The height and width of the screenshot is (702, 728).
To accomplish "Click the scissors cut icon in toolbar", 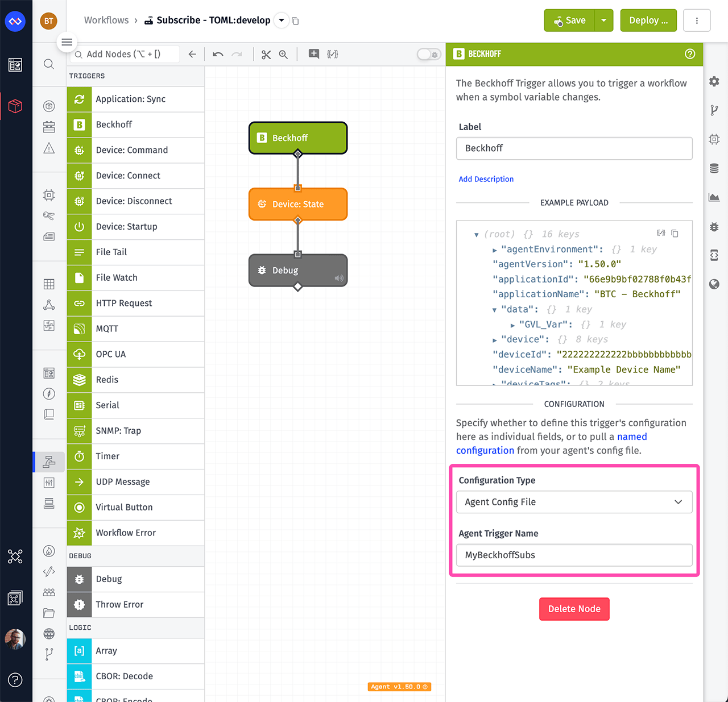I will pos(266,55).
